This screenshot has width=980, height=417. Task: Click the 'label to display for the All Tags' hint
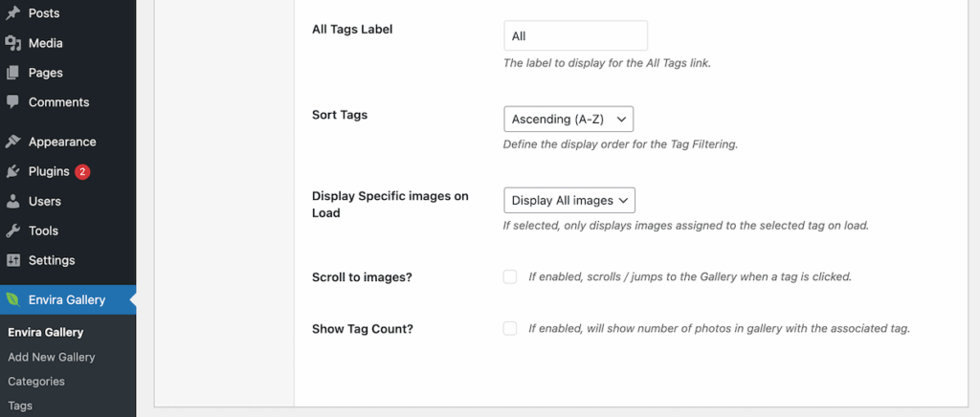(607, 63)
